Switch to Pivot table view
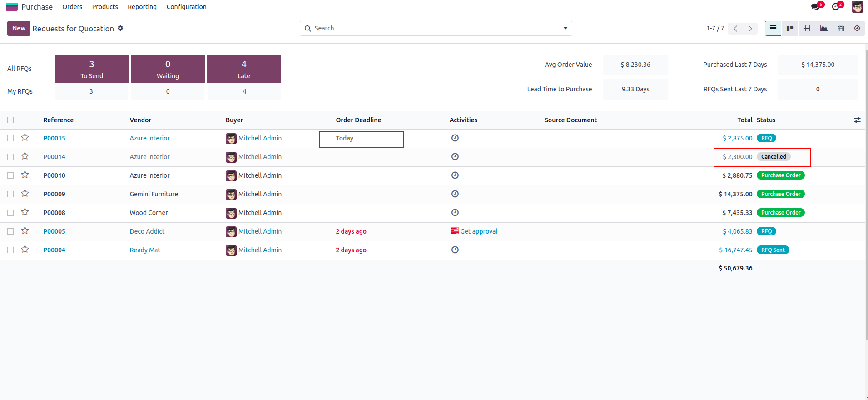This screenshot has height=400, width=868. pos(807,28)
